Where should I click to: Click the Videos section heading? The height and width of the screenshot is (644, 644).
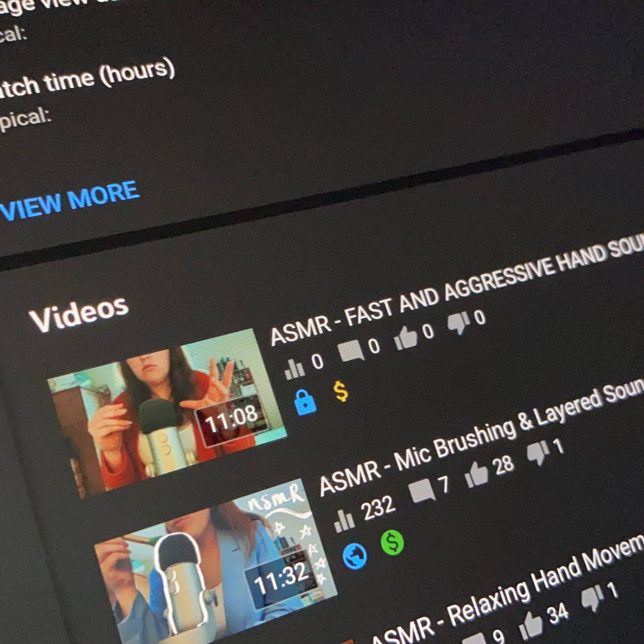[79, 314]
